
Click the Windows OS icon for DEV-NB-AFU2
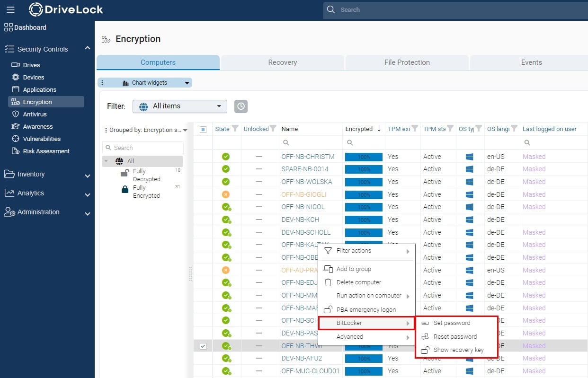pos(470,359)
